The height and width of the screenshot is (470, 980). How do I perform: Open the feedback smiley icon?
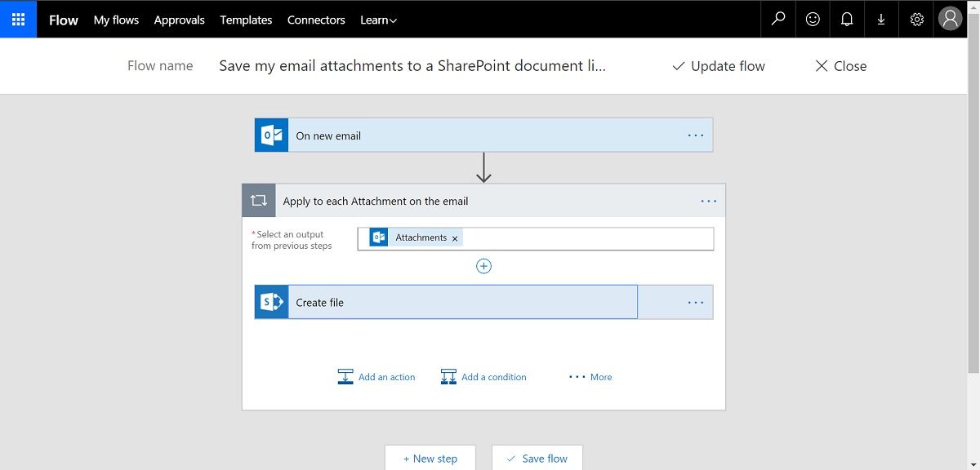point(813,19)
